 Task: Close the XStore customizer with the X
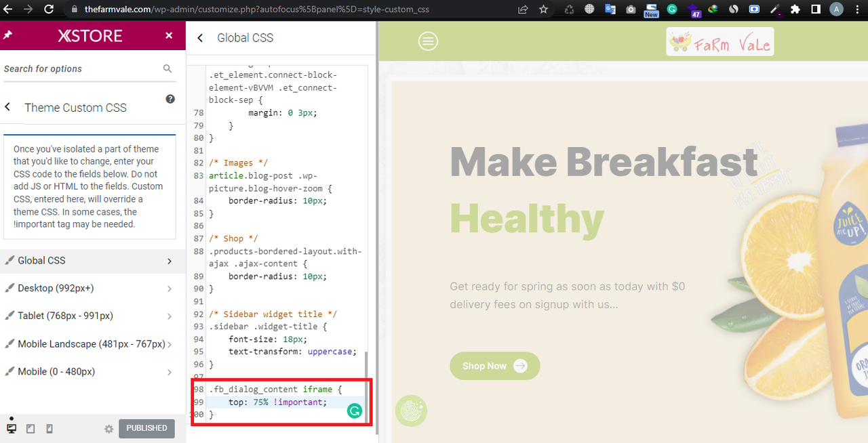click(x=169, y=36)
